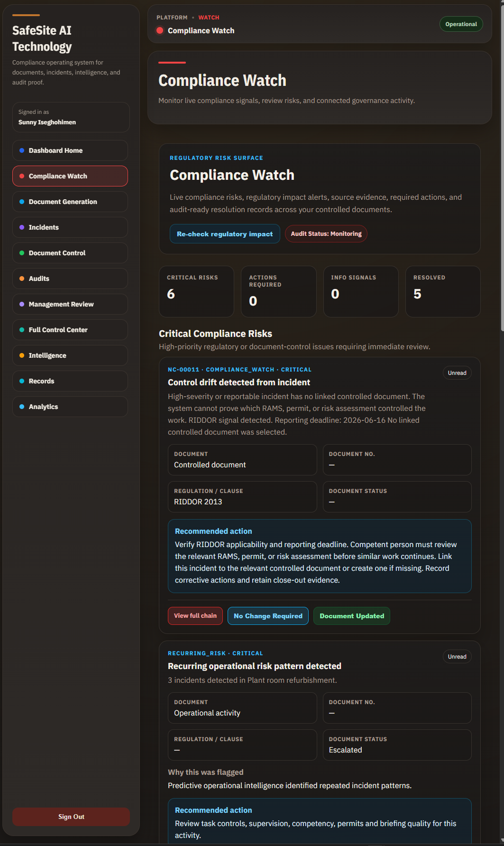The height and width of the screenshot is (846, 504).
Task: Click the PLATFORM breadcrumb label
Action: 172,18
